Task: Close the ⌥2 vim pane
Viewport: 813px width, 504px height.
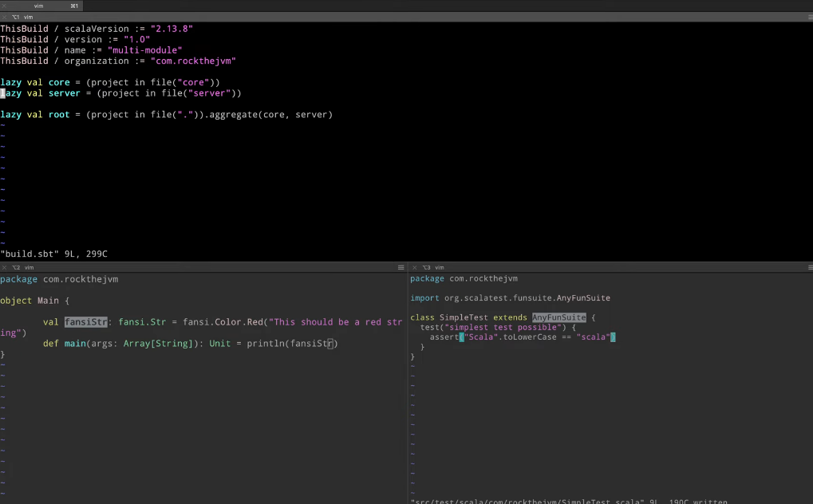Action: click(x=4, y=268)
